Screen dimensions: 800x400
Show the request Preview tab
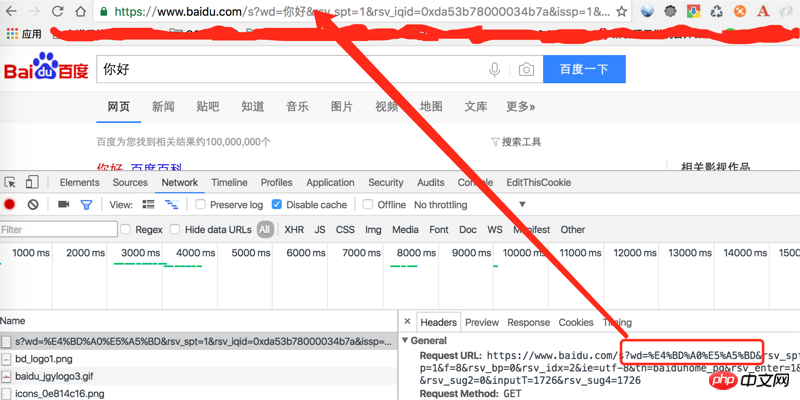pyautogui.click(x=482, y=322)
